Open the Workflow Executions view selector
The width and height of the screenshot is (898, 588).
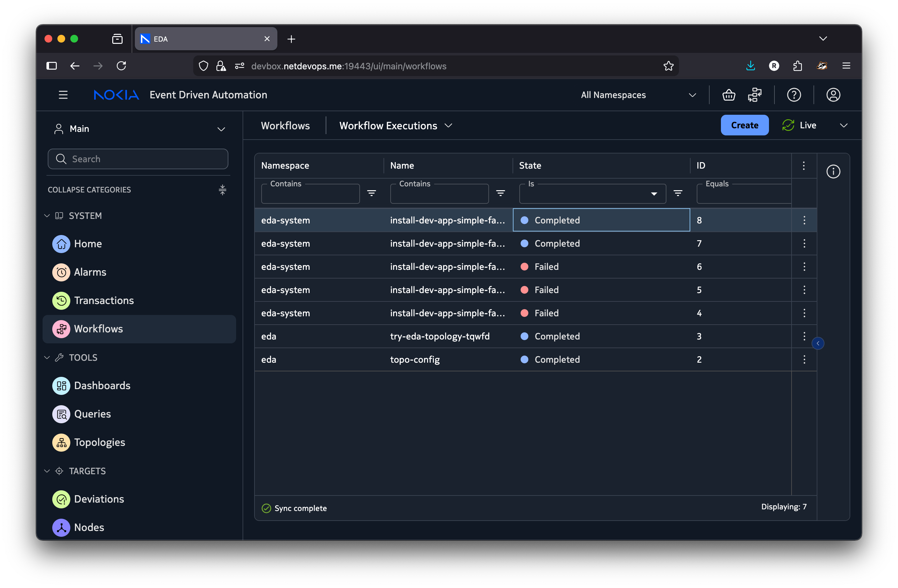click(x=395, y=126)
